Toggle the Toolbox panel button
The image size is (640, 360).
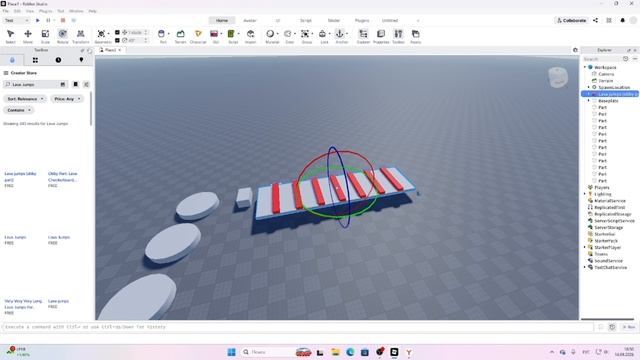pyautogui.click(x=398, y=36)
